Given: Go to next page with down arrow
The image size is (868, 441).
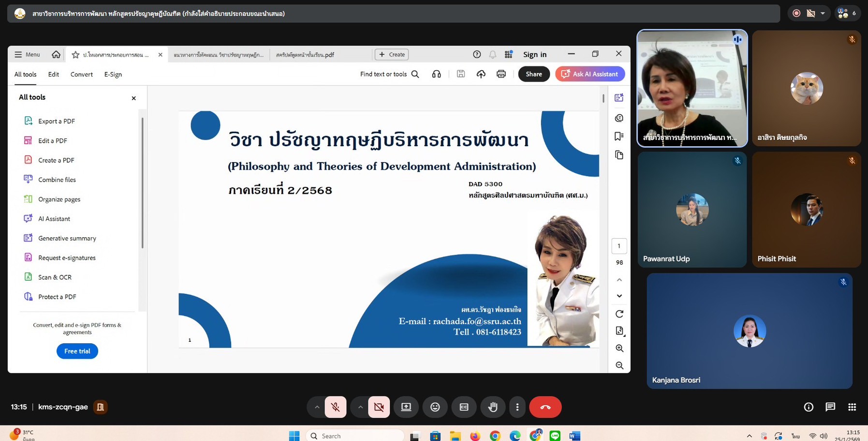Looking at the screenshot, I should [619, 296].
